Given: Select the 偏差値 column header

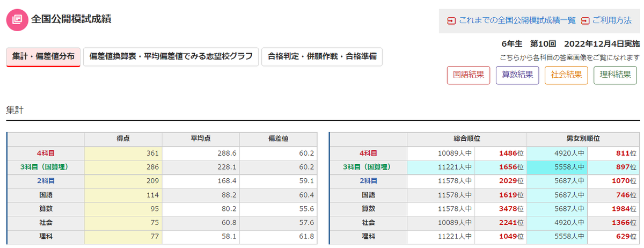Looking at the screenshot, I should tap(278, 138).
